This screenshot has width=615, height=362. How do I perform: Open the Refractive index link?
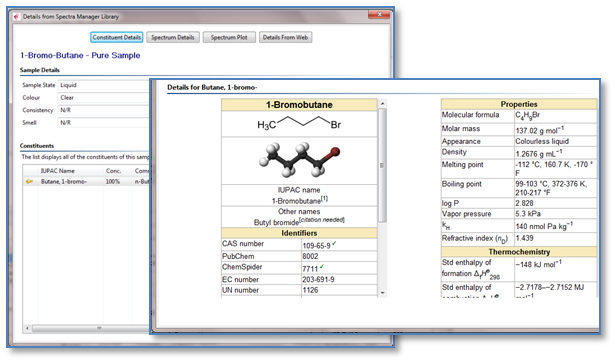pyautogui.click(x=475, y=238)
